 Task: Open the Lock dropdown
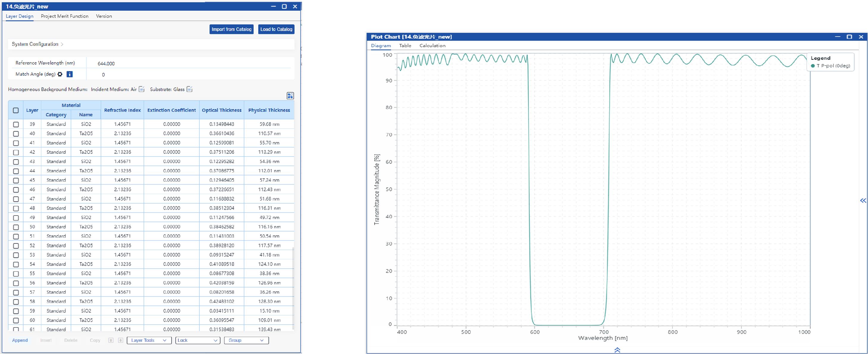tap(197, 340)
